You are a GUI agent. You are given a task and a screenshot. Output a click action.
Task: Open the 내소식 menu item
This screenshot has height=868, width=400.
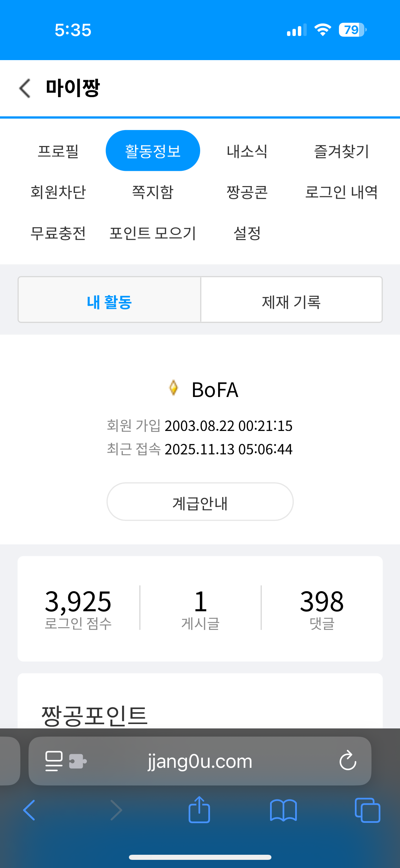coord(247,151)
